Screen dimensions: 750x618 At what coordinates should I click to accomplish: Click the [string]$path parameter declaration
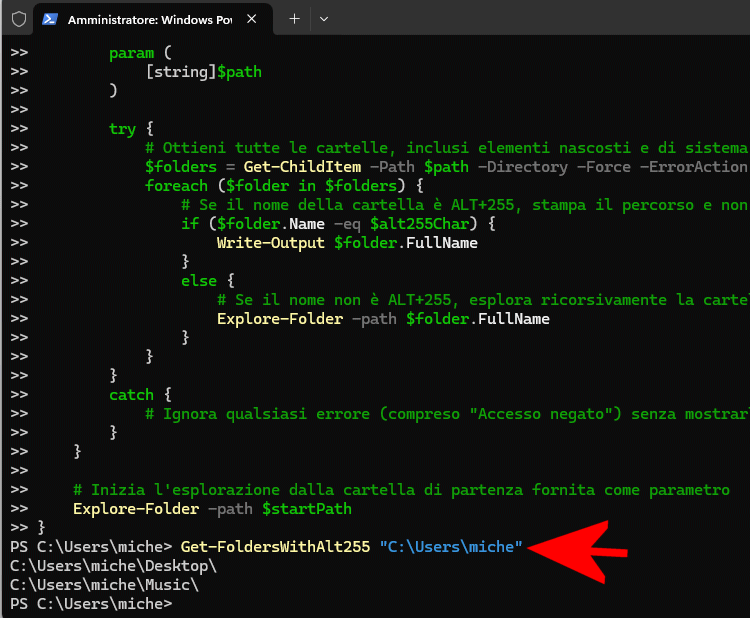click(203, 72)
